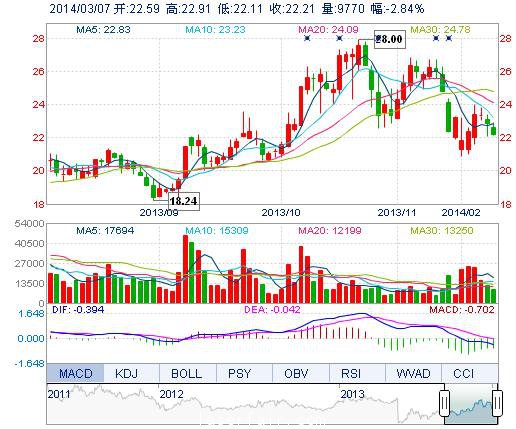Jump to 2012 in the overview timeline
The image size is (516, 429).
(x=171, y=394)
